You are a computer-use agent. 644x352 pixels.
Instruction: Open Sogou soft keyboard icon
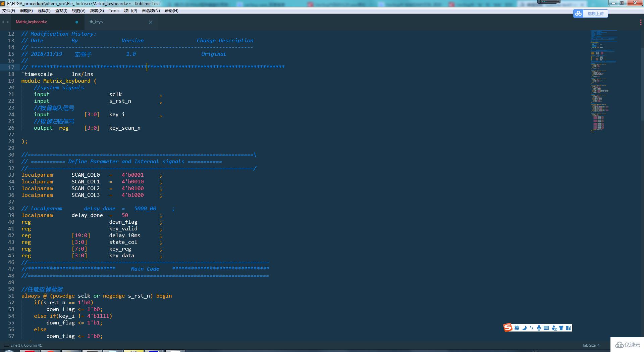(546, 328)
